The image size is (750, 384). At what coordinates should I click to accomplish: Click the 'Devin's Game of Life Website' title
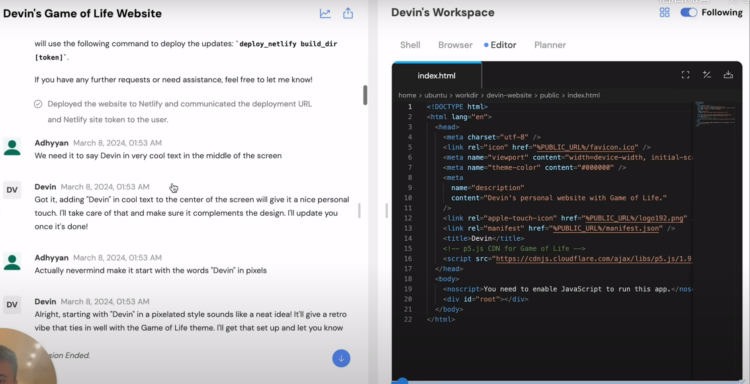[x=82, y=13]
